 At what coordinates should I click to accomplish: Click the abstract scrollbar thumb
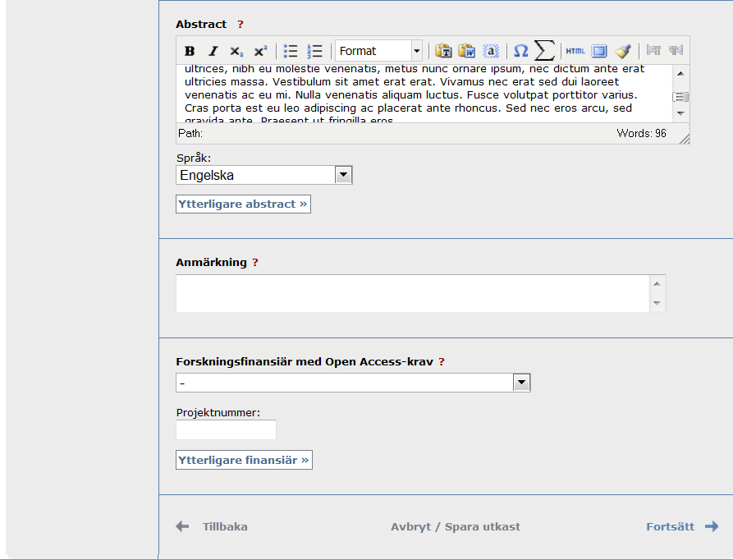pos(680,97)
